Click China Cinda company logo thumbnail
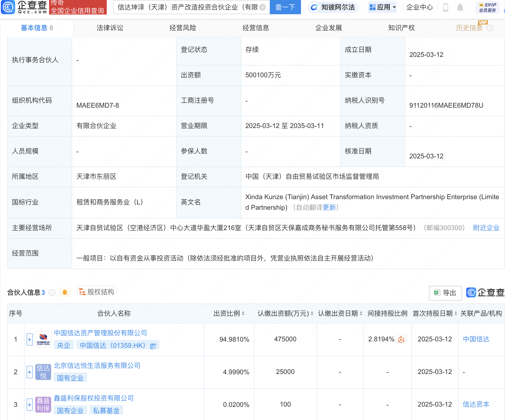The width and height of the screenshot is (505, 420). [43, 339]
